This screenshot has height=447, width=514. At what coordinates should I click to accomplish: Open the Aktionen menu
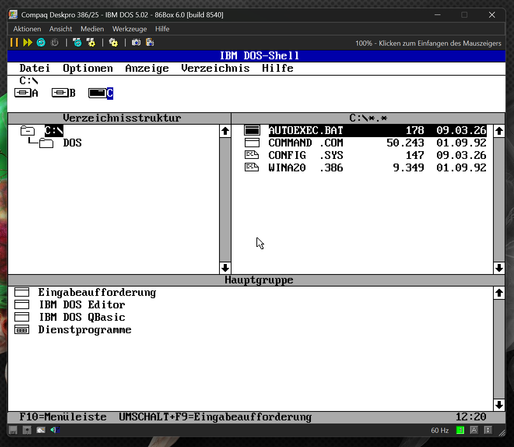(x=27, y=29)
